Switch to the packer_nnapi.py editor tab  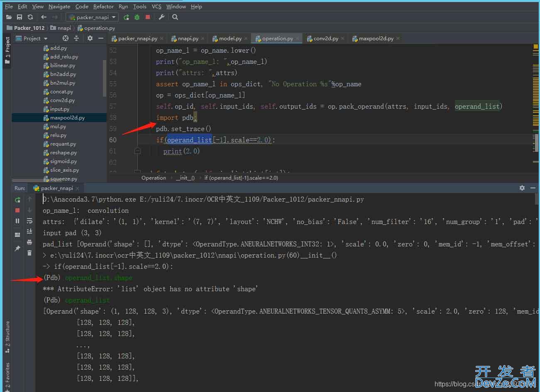(137, 38)
